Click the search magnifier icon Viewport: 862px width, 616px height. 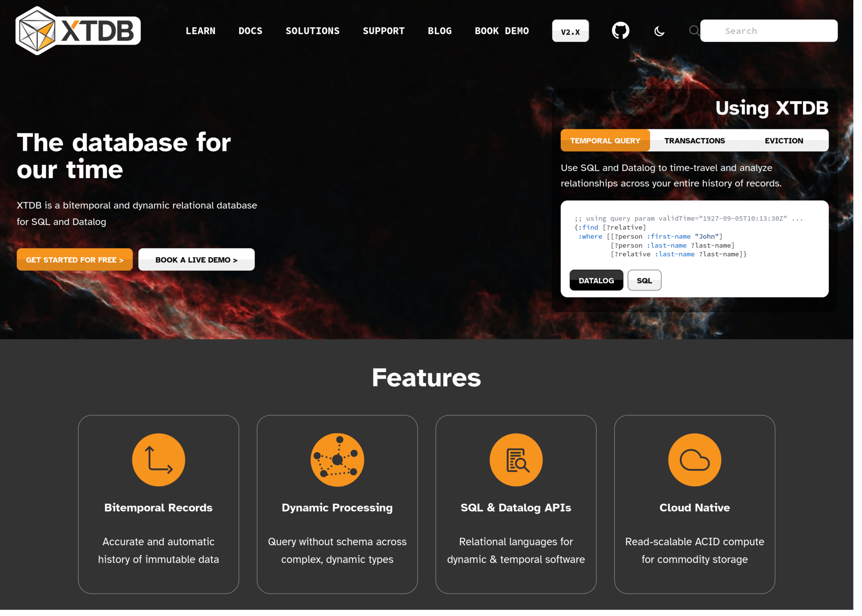coord(694,31)
